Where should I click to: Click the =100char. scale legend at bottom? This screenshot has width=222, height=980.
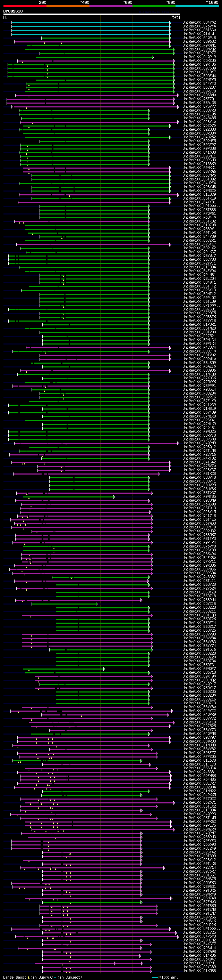tap(165, 977)
